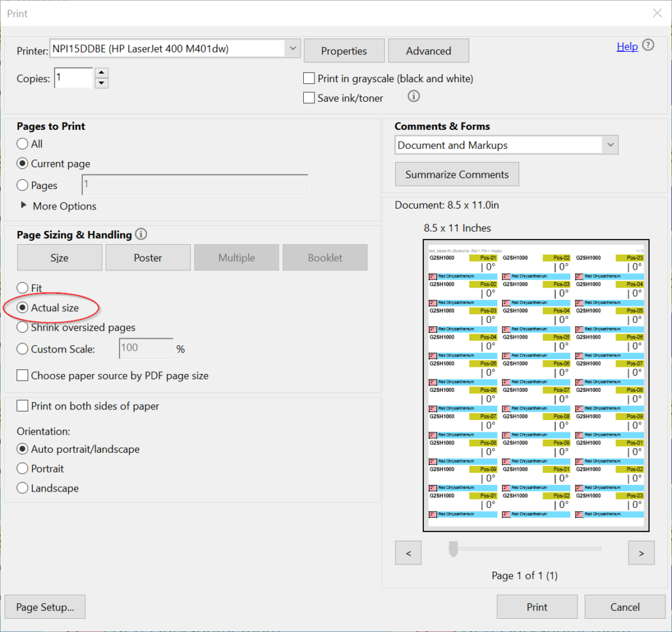Check Print on both sides of paper
This screenshot has height=632, width=672.
point(22,406)
